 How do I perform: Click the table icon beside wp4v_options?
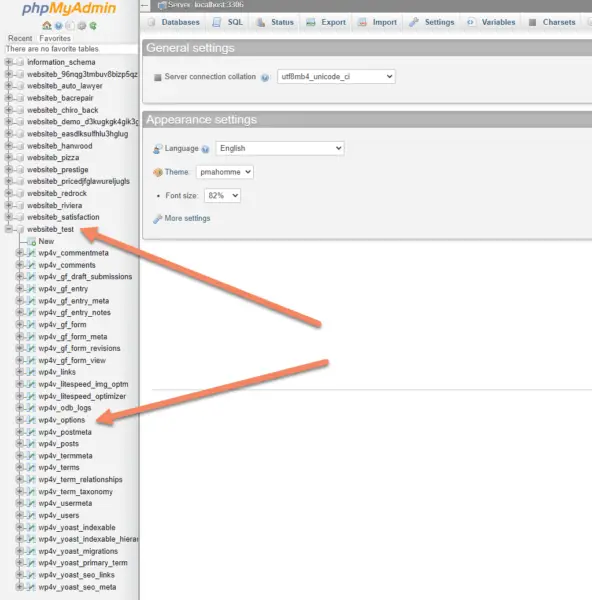31,420
